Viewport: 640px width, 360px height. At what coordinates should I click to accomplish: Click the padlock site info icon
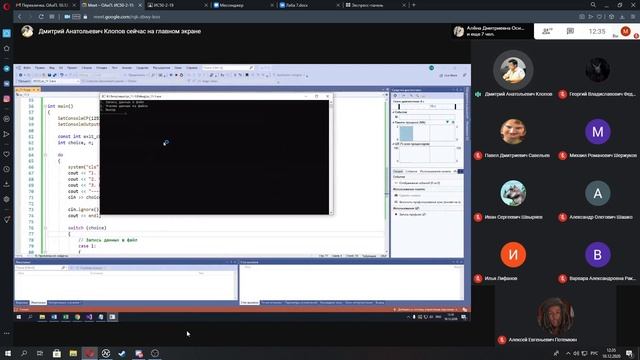coord(85,17)
